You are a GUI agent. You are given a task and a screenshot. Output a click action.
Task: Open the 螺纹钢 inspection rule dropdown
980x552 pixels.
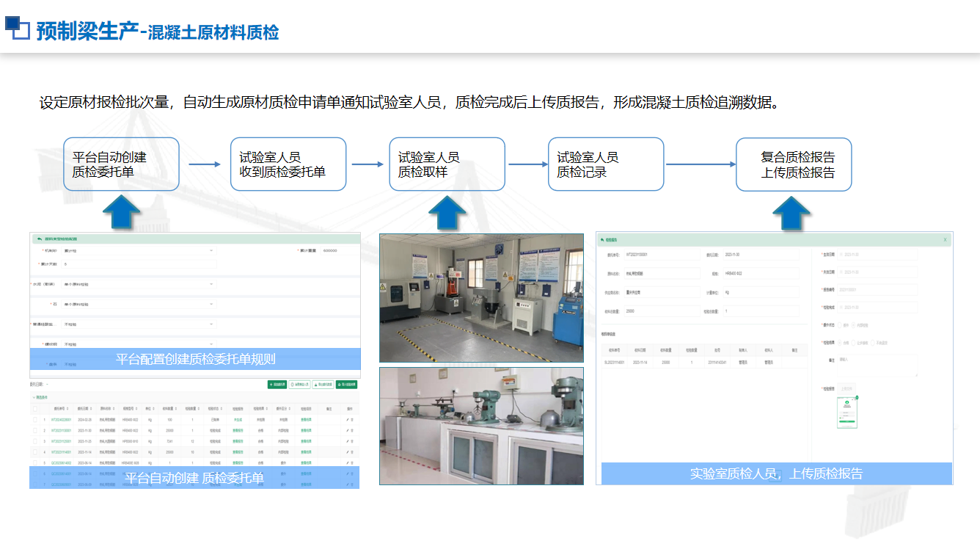tap(139, 344)
